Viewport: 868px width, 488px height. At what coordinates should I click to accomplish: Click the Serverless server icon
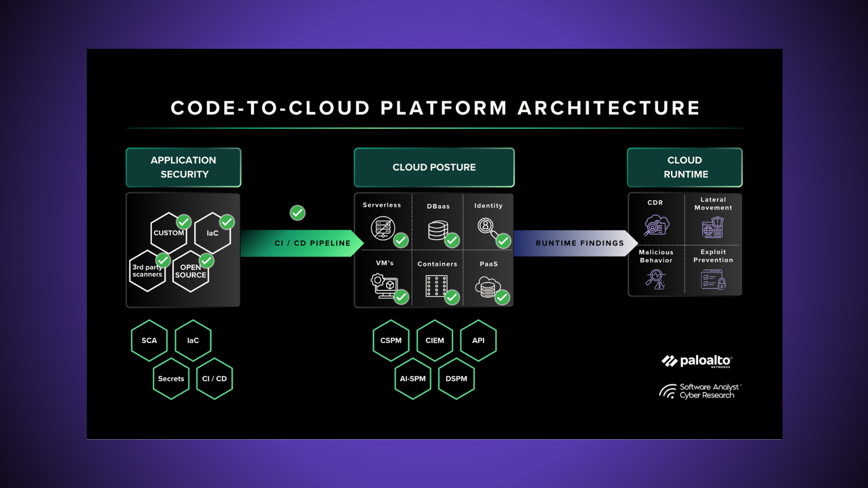(x=383, y=228)
